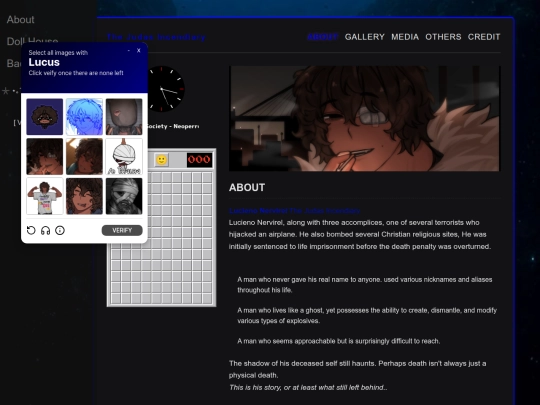Screen dimensions: 540x405
Task: Click The Judas Incendiary site title
Action: 156,37
